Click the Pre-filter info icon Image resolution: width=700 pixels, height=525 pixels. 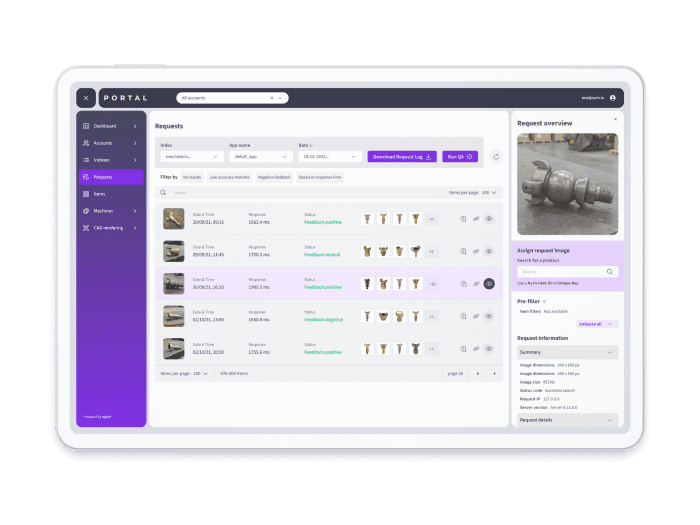coord(544,301)
